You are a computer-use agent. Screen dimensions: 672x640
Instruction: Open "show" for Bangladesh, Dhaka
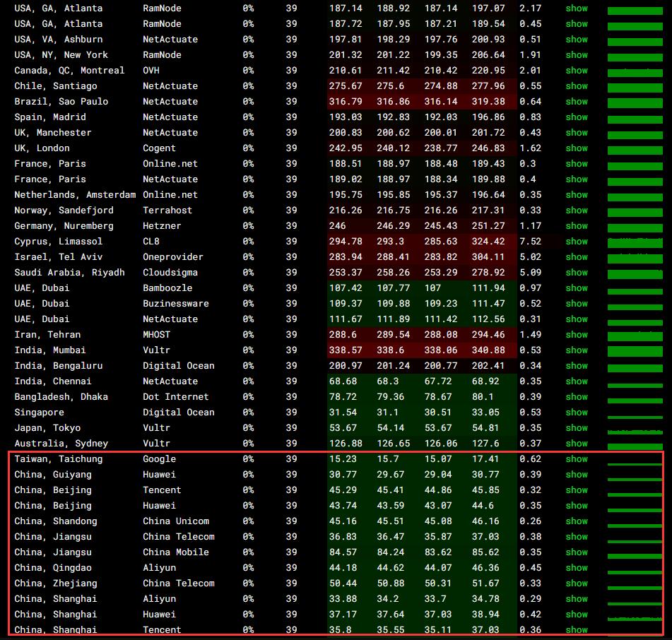pyautogui.click(x=577, y=397)
